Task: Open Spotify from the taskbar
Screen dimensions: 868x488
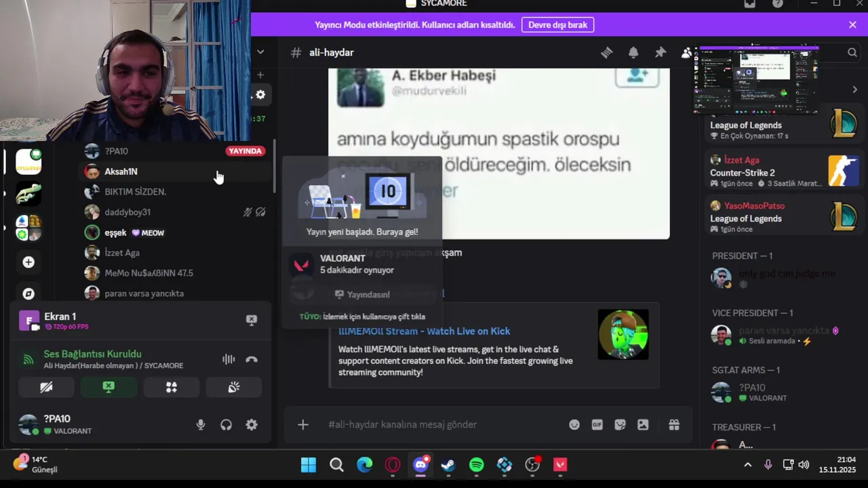Action: 476,465
